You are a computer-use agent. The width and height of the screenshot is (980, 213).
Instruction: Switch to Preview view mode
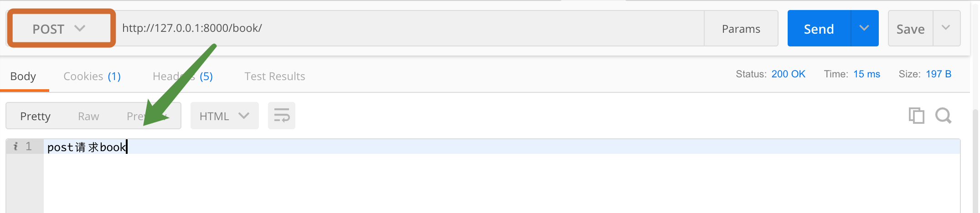tap(147, 116)
